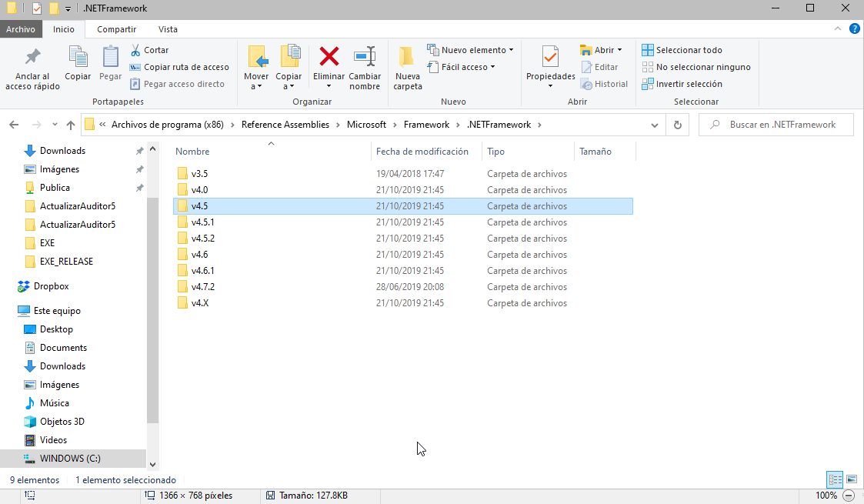Click Seleccionar todo

[682, 50]
